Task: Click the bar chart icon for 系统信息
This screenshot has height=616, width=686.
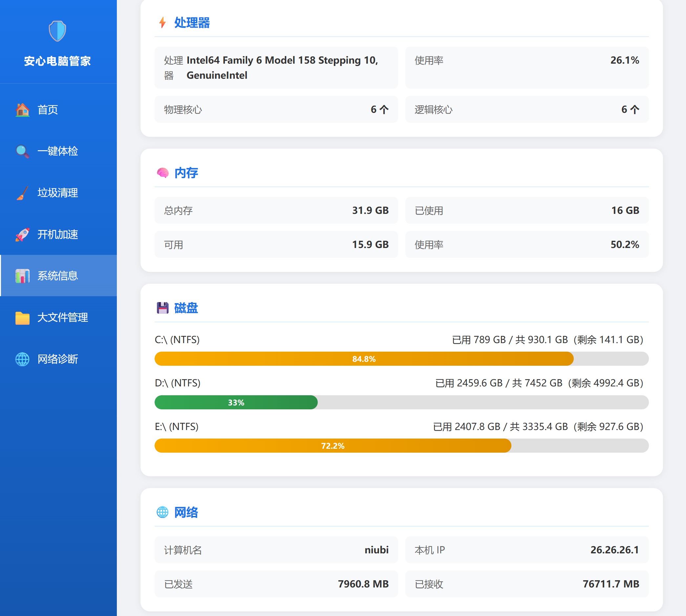Action: pos(22,276)
